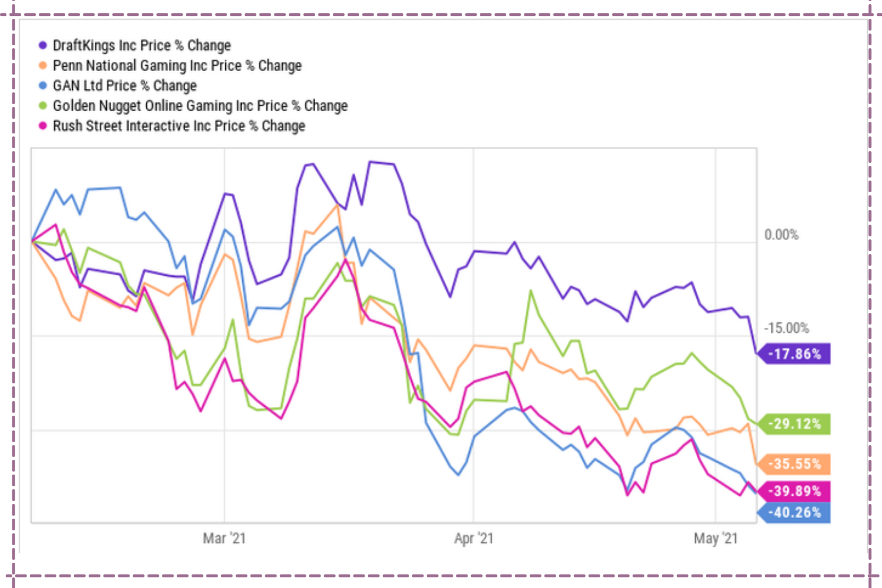Click the Mar '21 axis label

pos(224,538)
